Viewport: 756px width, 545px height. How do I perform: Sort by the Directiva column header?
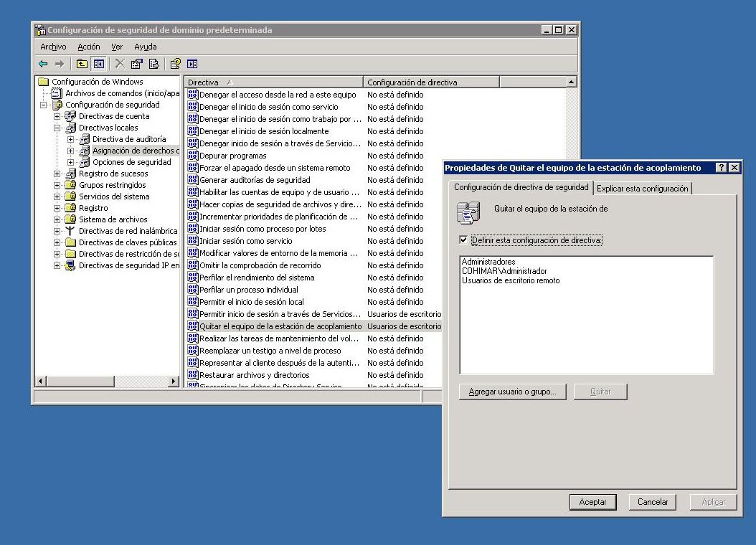273,82
